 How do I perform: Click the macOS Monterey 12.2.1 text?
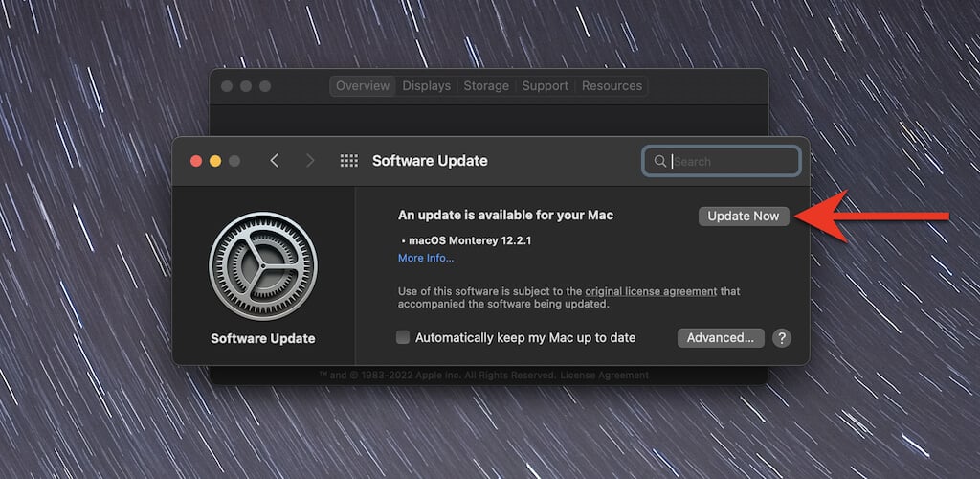(470, 240)
